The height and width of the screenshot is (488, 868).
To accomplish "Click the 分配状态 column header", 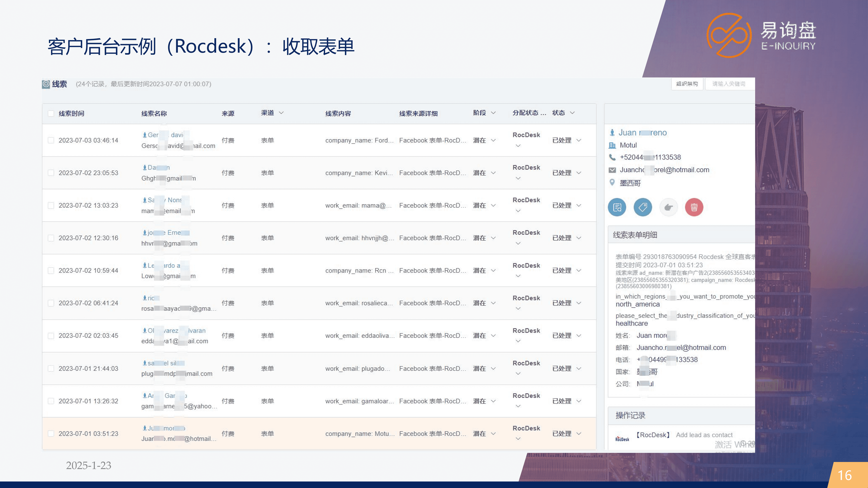I will [x=529, y=113].
